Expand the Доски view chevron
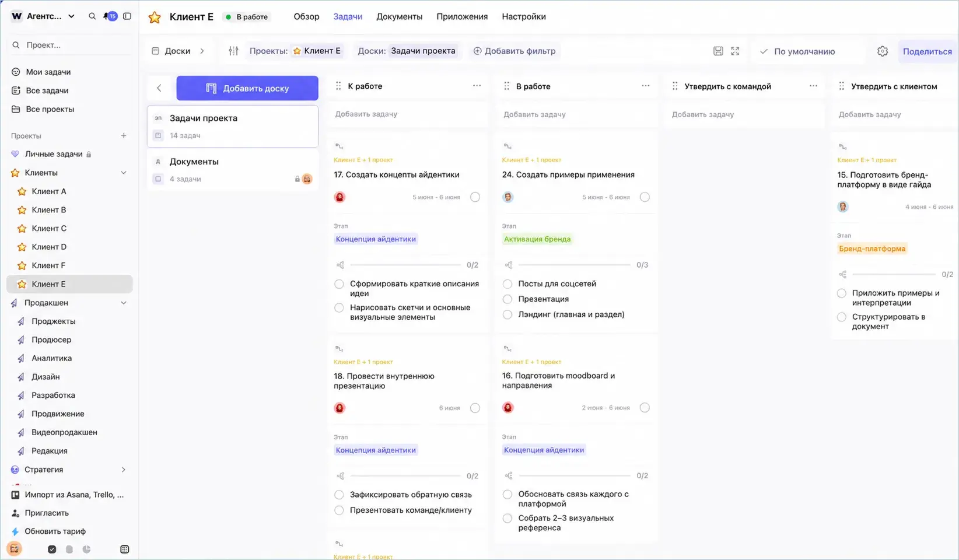Screen dimensions: 959x560 click(x=202, y=51)
